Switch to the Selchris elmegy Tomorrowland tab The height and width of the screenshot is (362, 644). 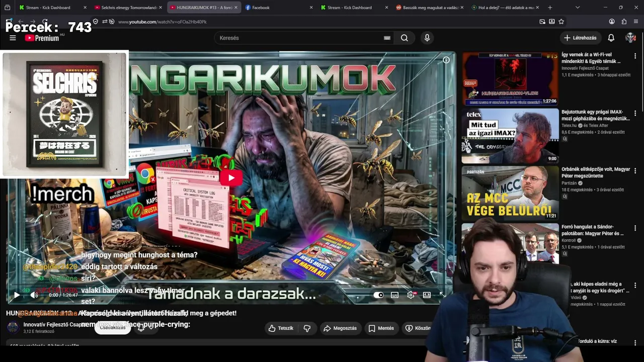tap(128, 8)
